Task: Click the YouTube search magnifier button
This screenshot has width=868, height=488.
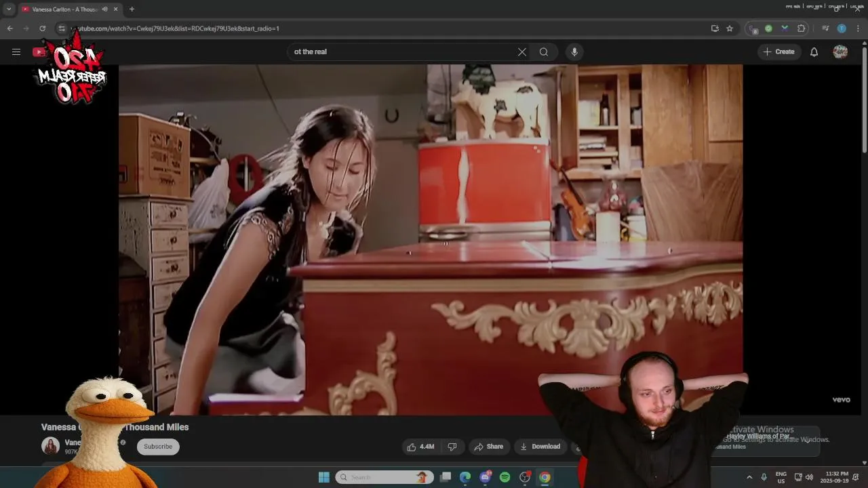Action: click(544, 52)
